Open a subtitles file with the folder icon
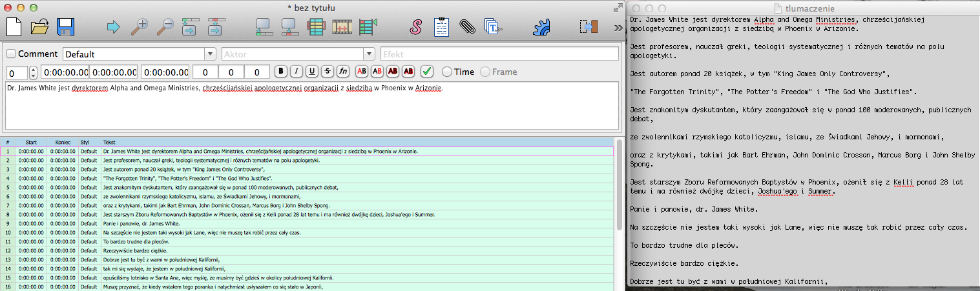The width and height of the screenshot is (980, 291). (40, 27)
